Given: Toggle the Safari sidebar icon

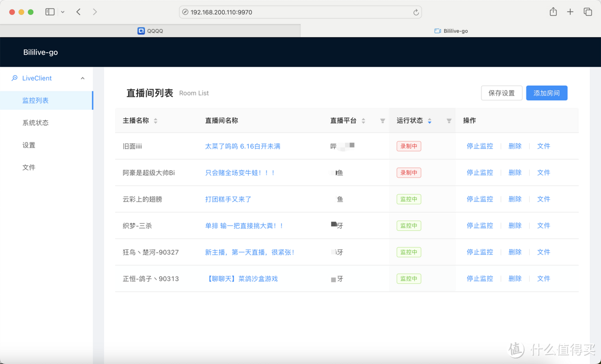Looking at the screenshot, I should (x=49, y=12).
